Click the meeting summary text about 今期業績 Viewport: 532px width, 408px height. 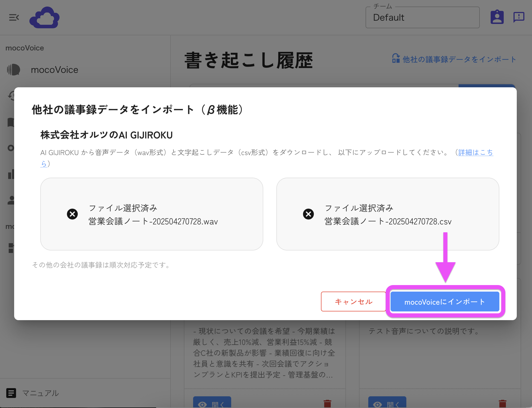[264, 353]
